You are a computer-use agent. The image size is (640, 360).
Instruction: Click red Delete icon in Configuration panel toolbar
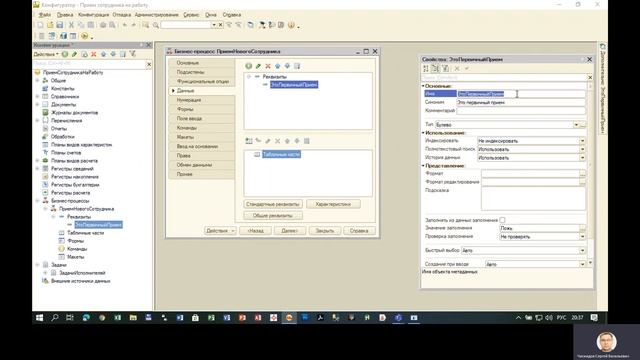93,54
